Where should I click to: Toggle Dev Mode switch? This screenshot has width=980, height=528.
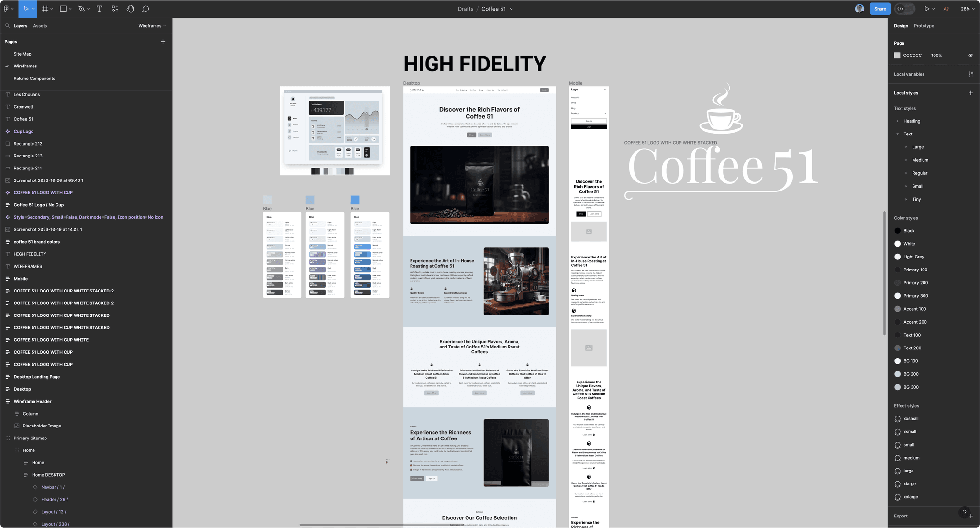pyautogui.click(x=905, y=9)
